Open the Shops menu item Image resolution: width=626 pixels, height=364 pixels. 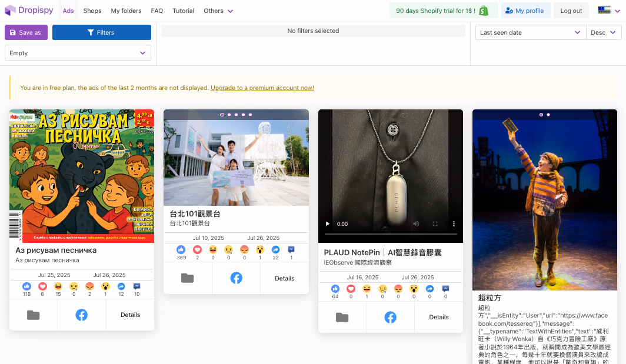(92, 11)
